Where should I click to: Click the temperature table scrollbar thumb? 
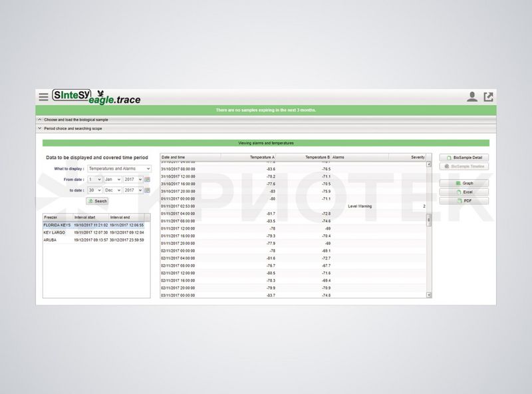pos(429,220)
